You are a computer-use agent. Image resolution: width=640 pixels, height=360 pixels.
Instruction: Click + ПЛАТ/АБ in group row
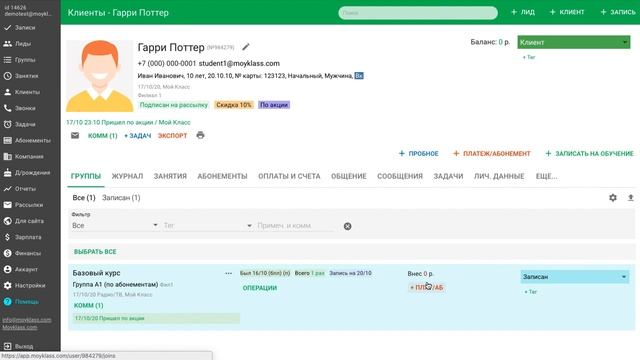[x=426, y=287]
